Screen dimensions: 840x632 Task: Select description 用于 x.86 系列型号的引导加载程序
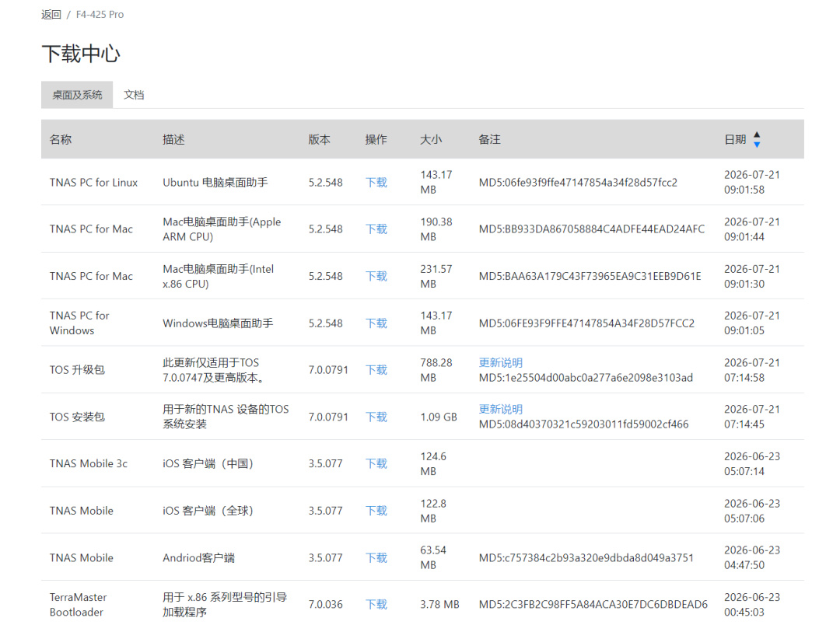coord(225,605)
